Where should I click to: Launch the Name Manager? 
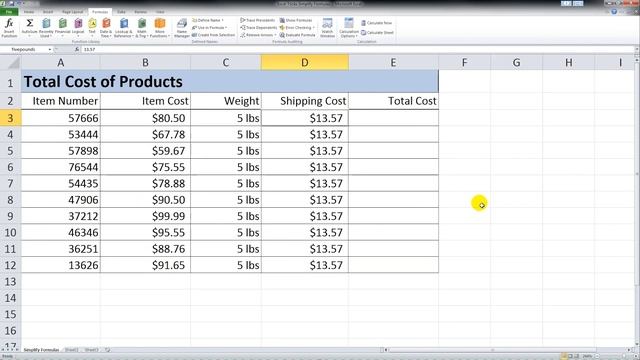182,28
